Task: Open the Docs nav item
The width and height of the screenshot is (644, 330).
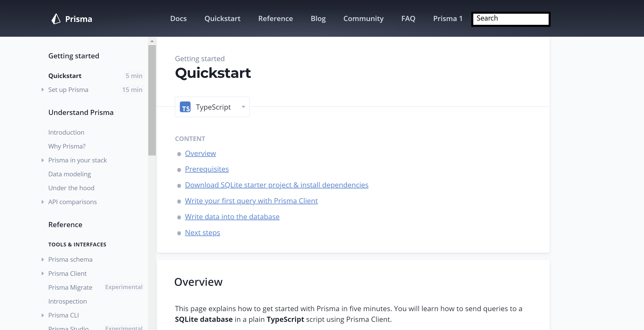Action: tap(178, 18)
